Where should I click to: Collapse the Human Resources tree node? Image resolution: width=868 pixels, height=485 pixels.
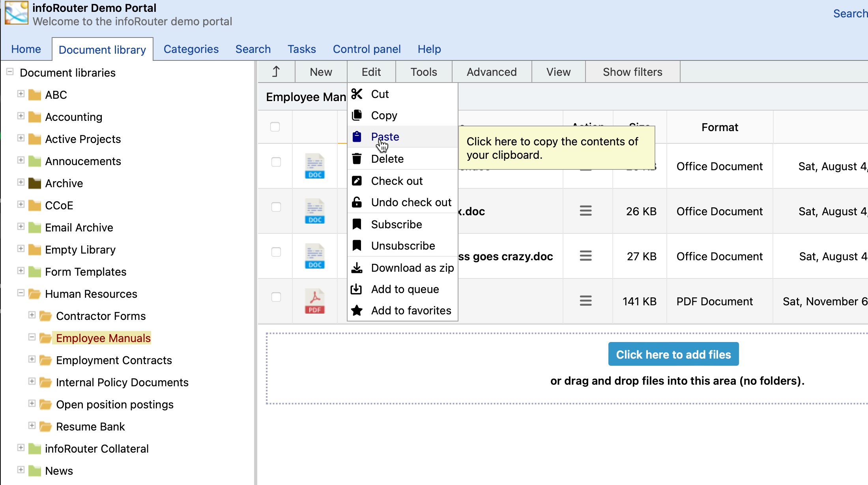click(x=21, y=293)
